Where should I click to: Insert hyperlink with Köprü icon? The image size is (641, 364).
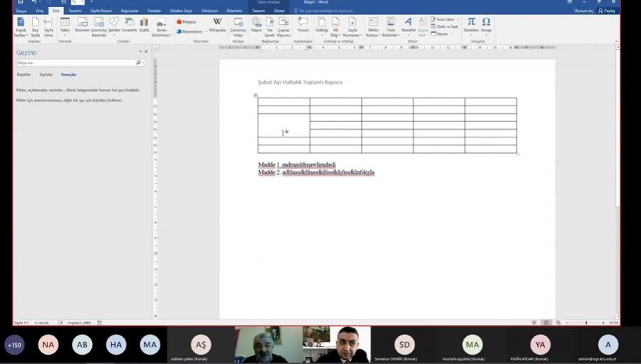(x=256, y=25)
